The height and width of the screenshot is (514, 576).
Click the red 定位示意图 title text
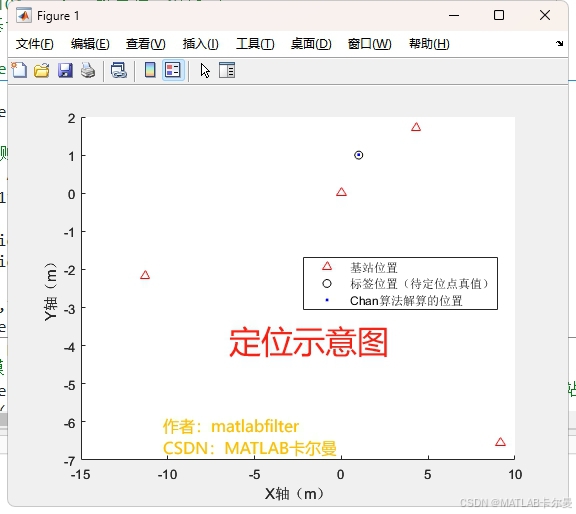click(x=309, y=342)
